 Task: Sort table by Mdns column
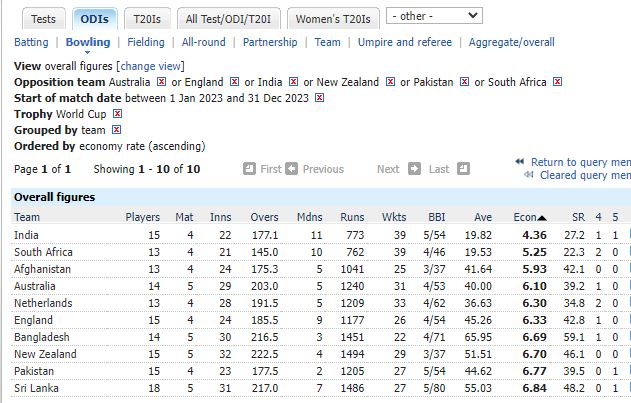tap(309, 217)
